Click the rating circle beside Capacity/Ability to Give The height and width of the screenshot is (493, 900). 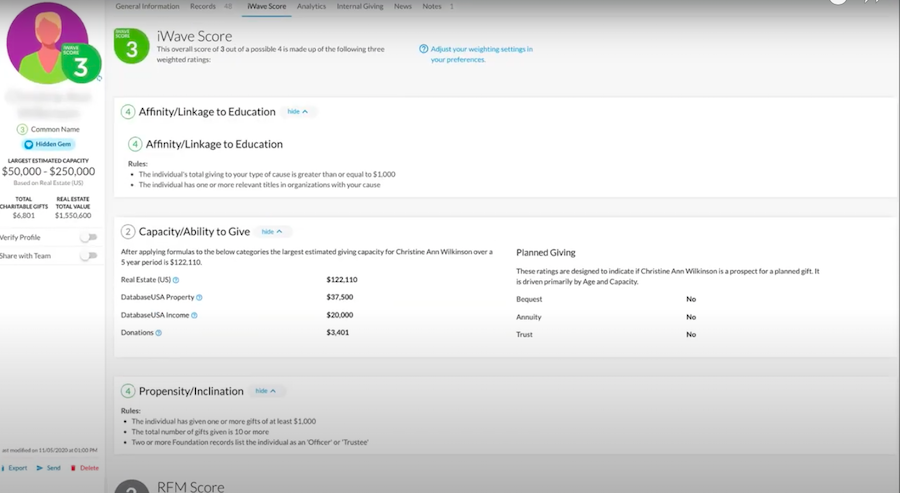point(128,232)
